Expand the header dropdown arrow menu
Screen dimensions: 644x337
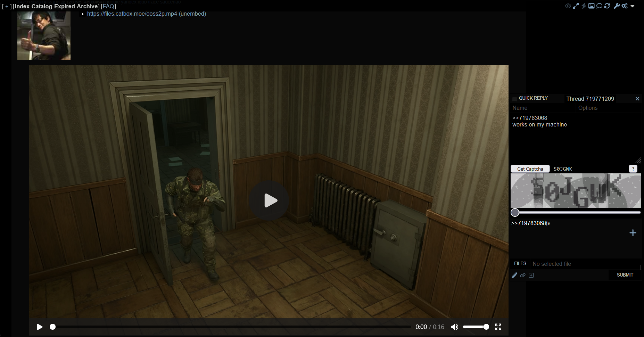coord(633,6)
